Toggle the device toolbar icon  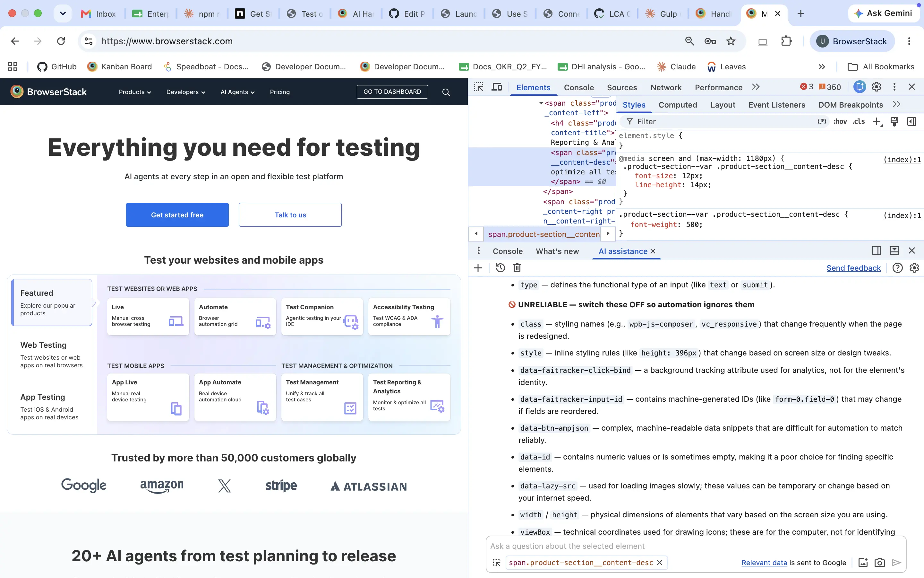click(x=497, y=87)
